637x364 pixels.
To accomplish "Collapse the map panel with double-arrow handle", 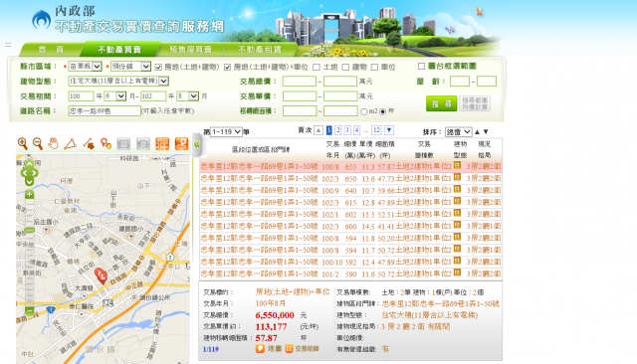I will coord(197,144).
